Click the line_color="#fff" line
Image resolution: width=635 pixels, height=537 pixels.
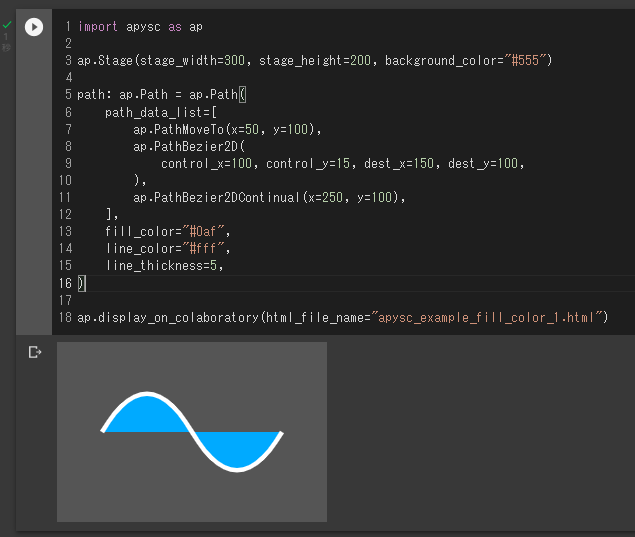(x=168, y=249)
